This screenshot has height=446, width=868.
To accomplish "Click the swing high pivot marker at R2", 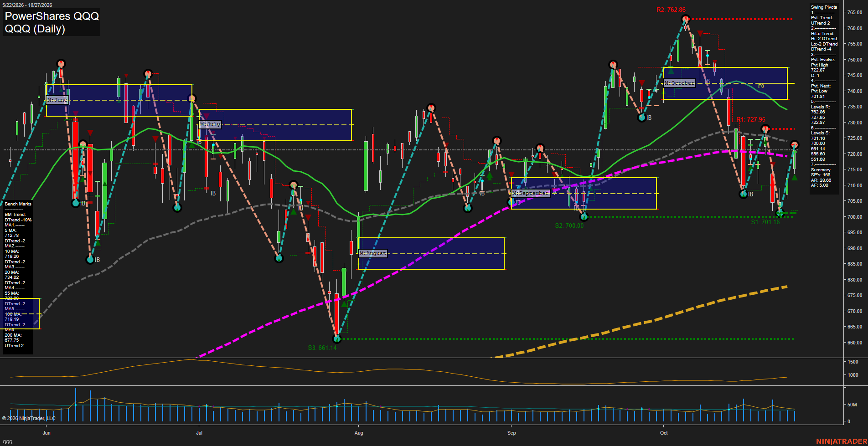I will [685, 19].
